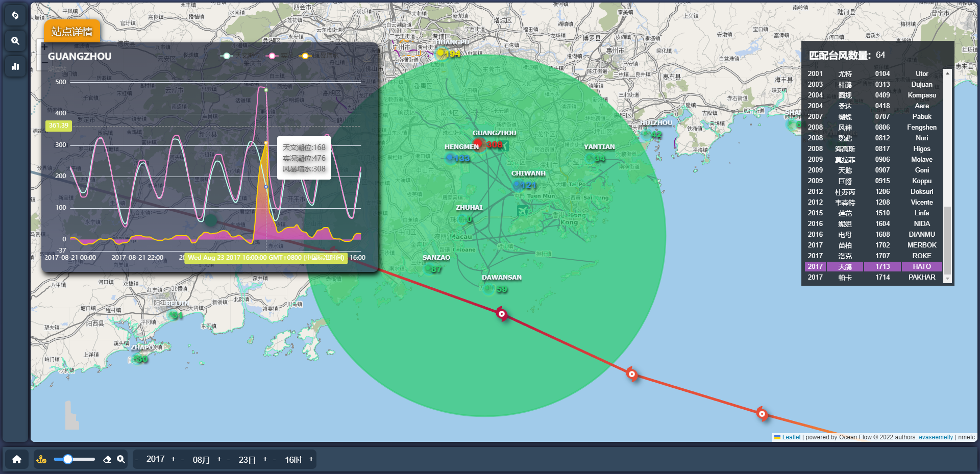
Task: Select the DAWANSAN station marker
Action: coord(488,289)
